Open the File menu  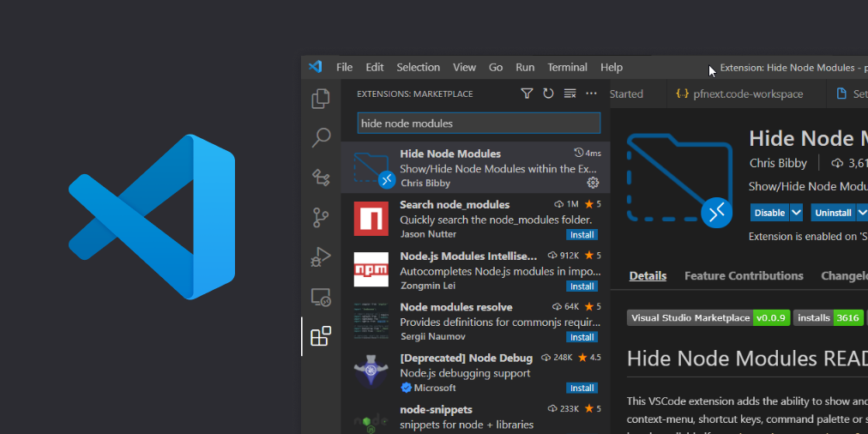(344, 67)
